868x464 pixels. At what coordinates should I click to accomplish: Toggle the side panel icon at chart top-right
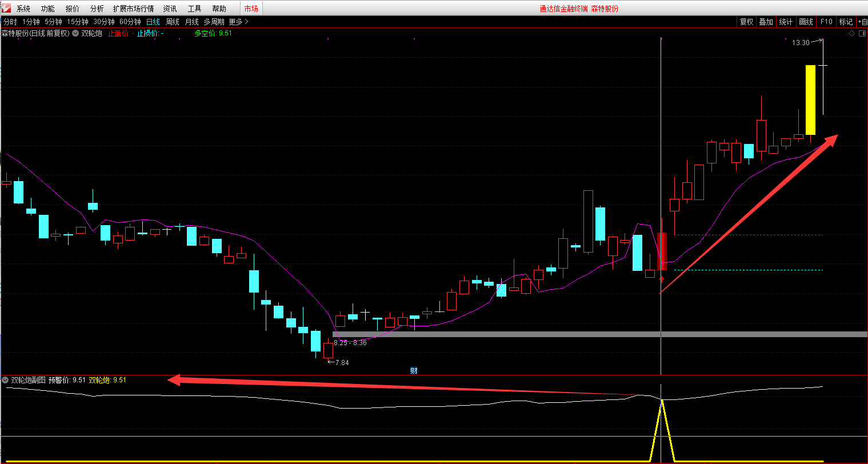pyautogui.click(x=861, y=34)
